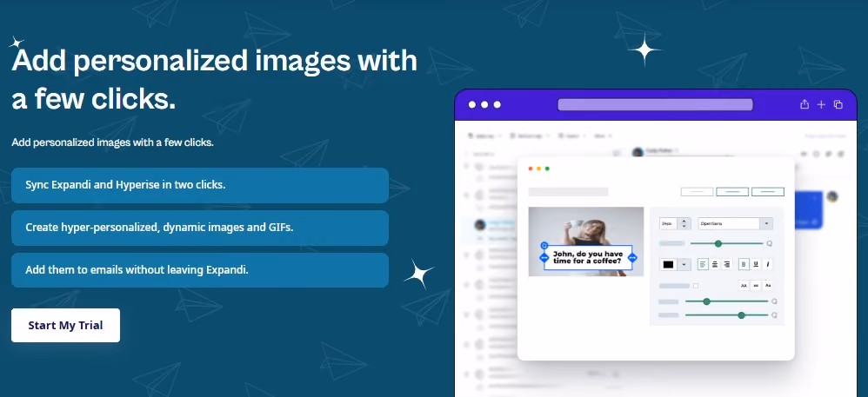This screenshot has height=397, width=868.
Task: Click the font size field in editor
Action: coord(670,224)
